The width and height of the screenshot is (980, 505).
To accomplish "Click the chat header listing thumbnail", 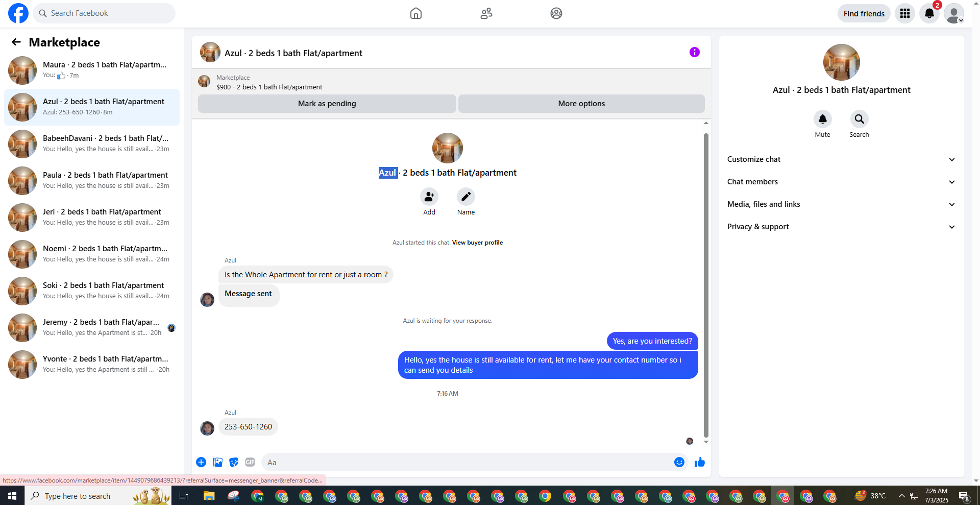I will click(x=210, y=52).
